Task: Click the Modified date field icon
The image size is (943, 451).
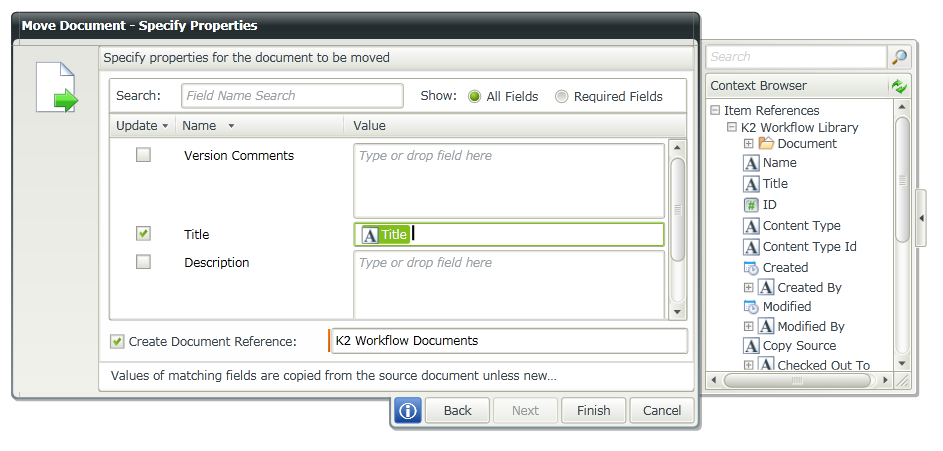Action: (752, 307)
